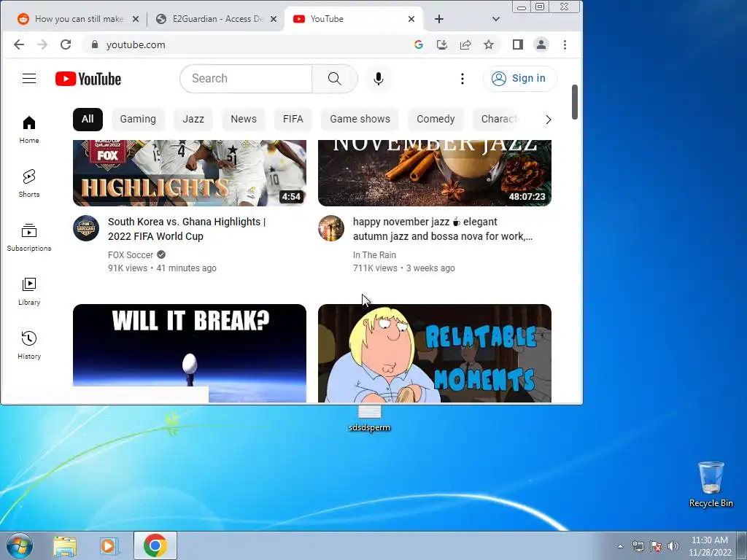Close the E2Guardian tab
This screenshot has width=747, height=560.
pyautogui.click(x=274, y=18)
